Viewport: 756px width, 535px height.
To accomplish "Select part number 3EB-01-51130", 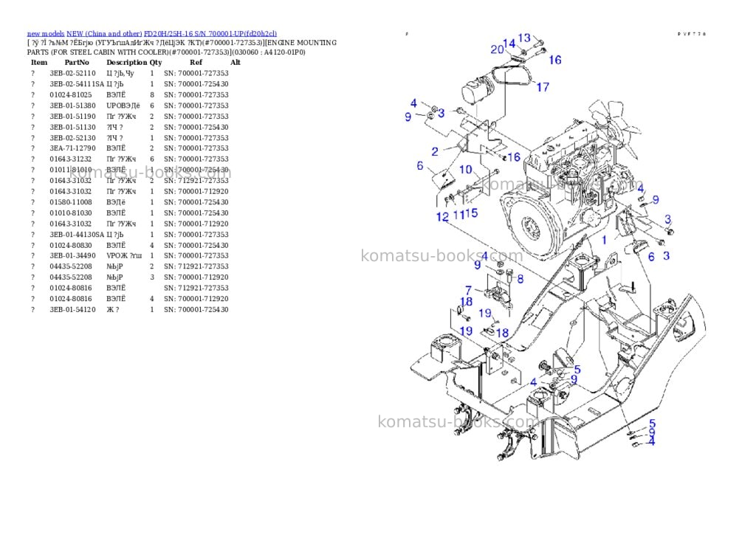I will [x=73, y=127].
